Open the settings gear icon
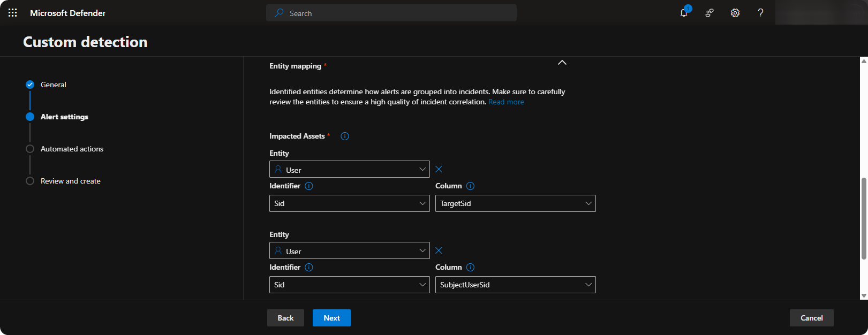868x335 pixels. [735, 13]
